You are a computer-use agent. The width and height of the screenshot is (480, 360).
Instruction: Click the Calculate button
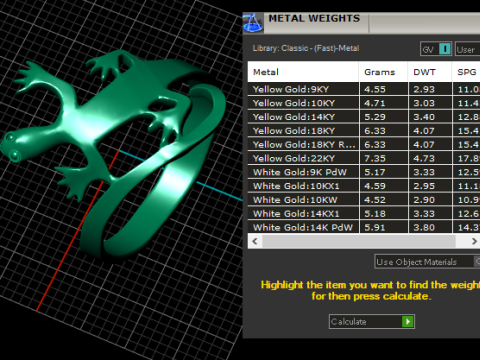pos(372,321)
